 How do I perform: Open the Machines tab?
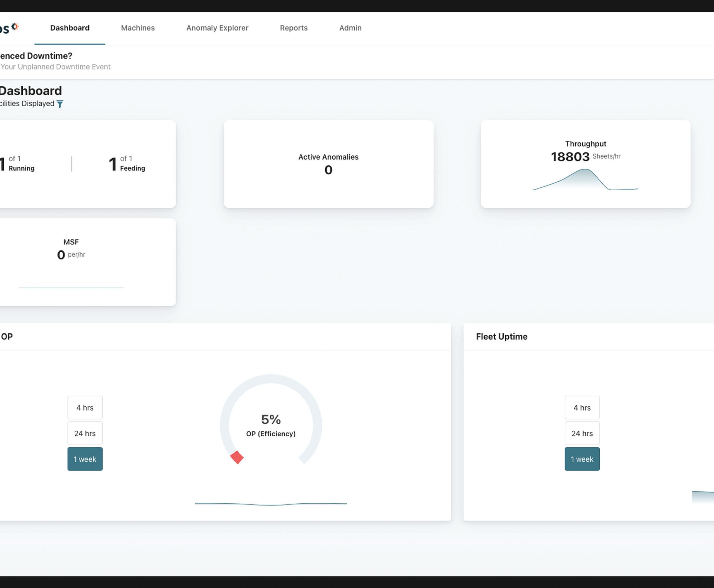click(x=138, y=28)
